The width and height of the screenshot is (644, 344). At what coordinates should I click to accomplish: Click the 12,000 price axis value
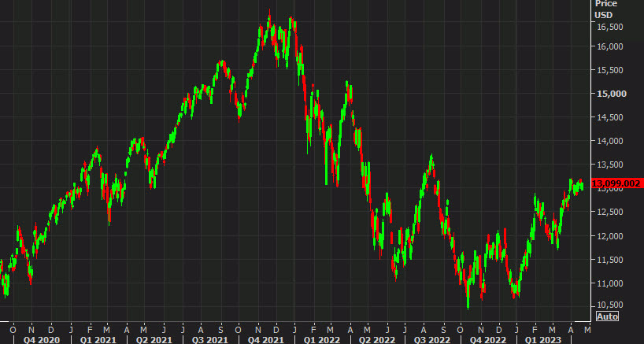tap(609, 236)
